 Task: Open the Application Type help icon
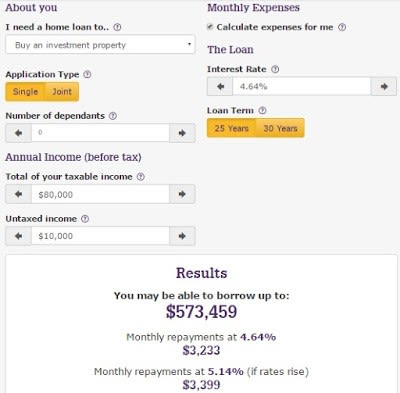coord(87,74)
